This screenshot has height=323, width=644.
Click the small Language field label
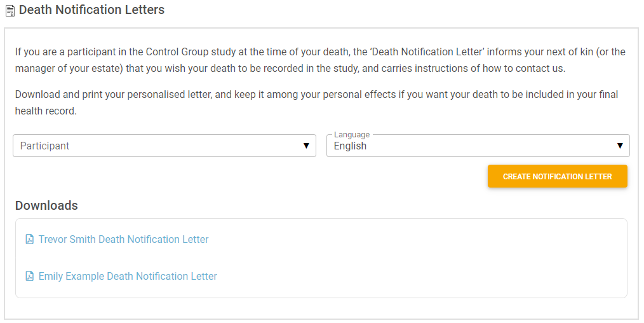[352, 134]
